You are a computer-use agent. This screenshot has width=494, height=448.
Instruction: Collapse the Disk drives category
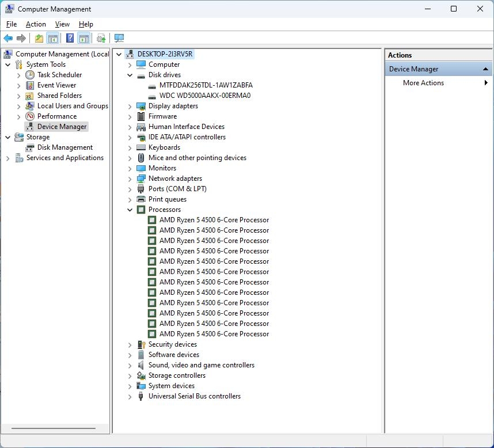pos(130,75)
